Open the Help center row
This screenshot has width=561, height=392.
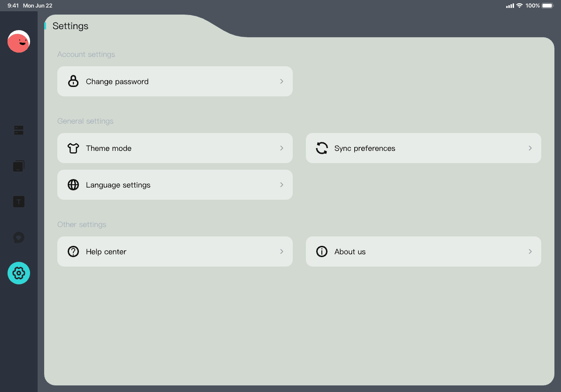point(175,251)
